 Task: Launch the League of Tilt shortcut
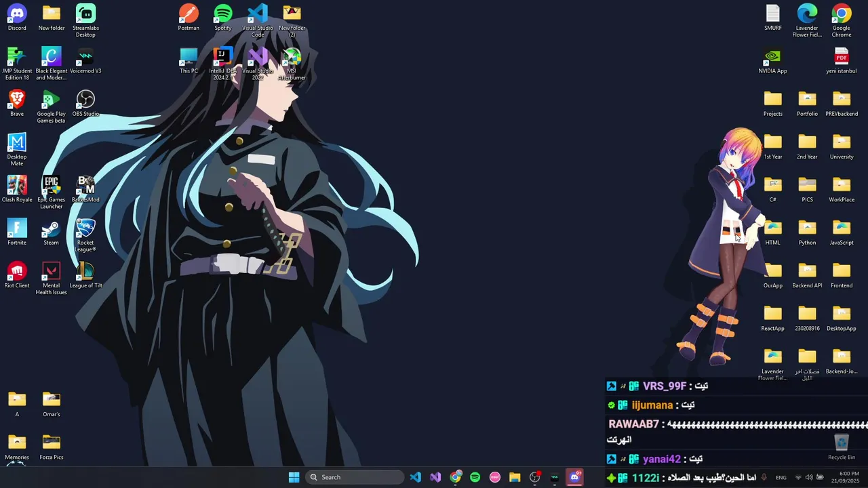click(85, 275)
